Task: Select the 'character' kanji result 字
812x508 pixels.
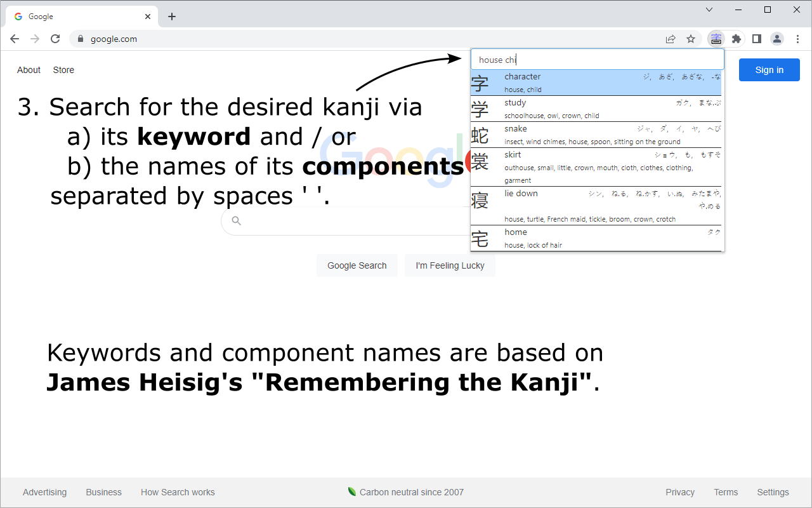Action: pyautogui.click(x=597, y=83)
